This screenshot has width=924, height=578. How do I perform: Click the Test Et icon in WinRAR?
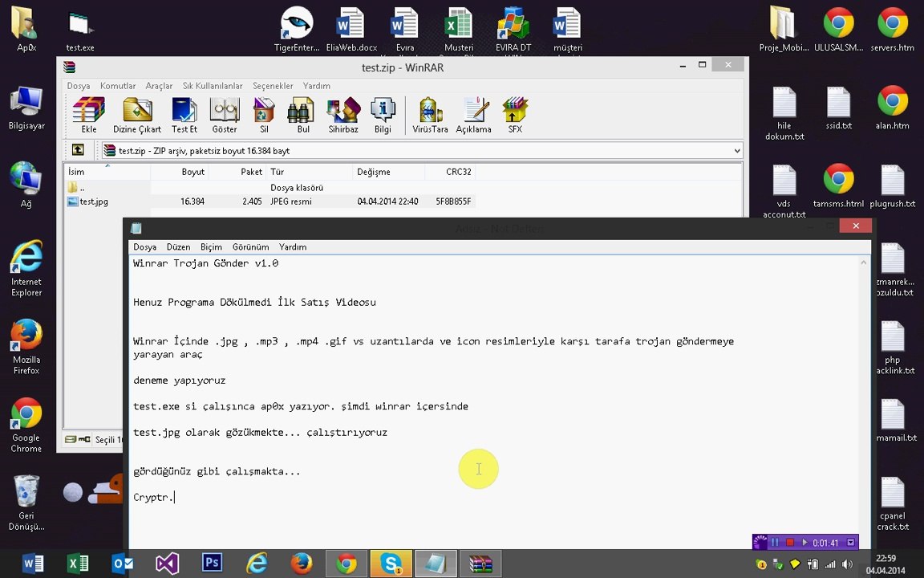tap(184, 115)
